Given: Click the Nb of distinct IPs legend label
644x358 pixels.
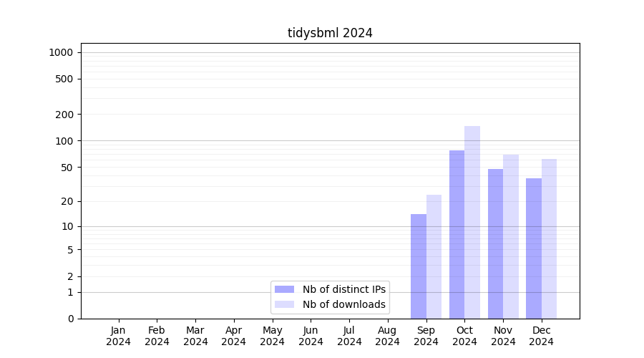Looking at the screenshot, I should click(x=343, y=289).
